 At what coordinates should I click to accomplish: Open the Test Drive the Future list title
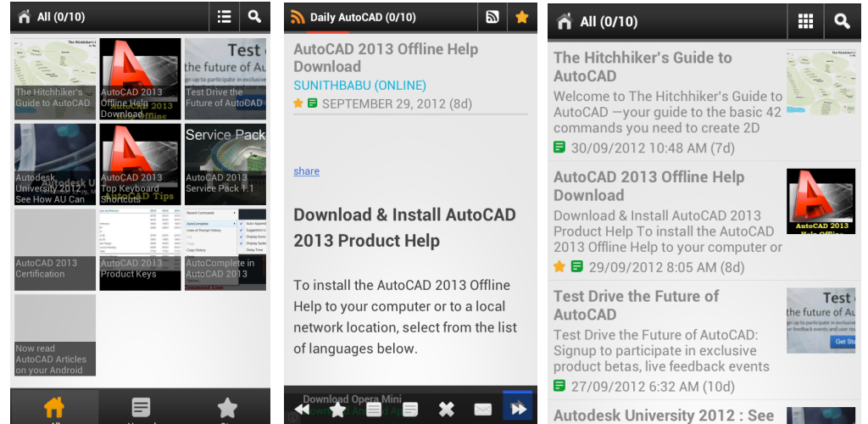coord(636,305)
